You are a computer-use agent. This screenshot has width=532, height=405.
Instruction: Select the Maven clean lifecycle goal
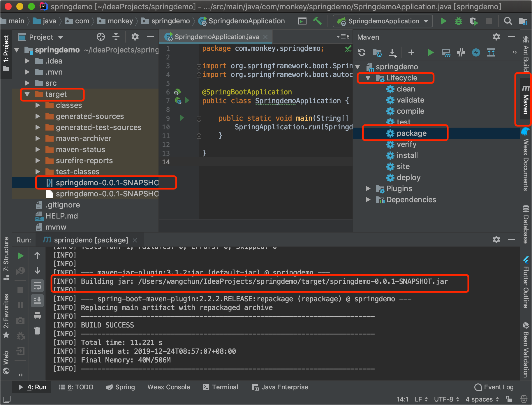point(406,89)
